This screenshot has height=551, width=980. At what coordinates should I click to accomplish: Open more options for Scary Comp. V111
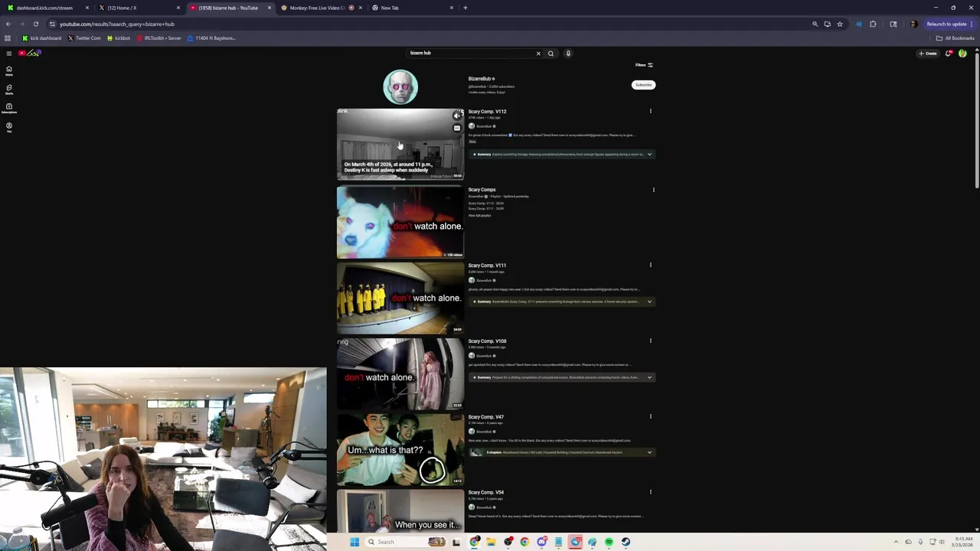pyautogui.click(x=651, y=266)
